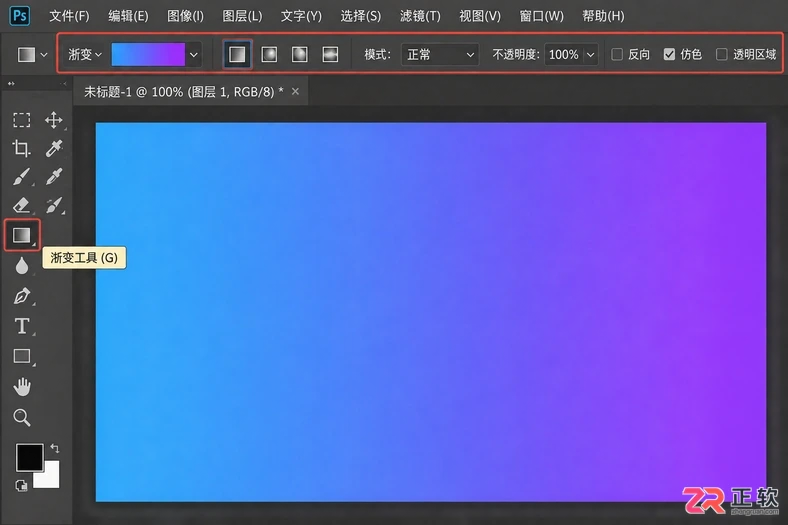Click the black foreground color swatch
The width and height of the screenshot is (788, 525).
30,457
